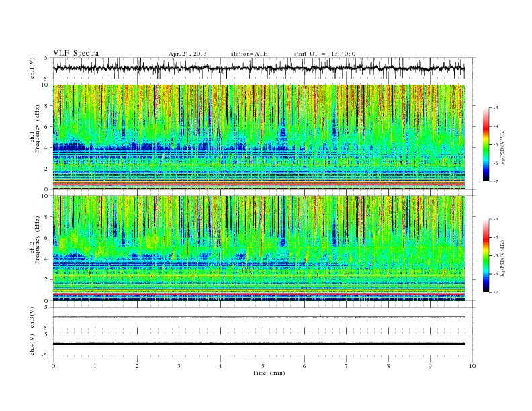Screen dimensions: 532x411
Task: Click the "-7" tick on ch.1 colorbar
Action: [x=496, y=181]
